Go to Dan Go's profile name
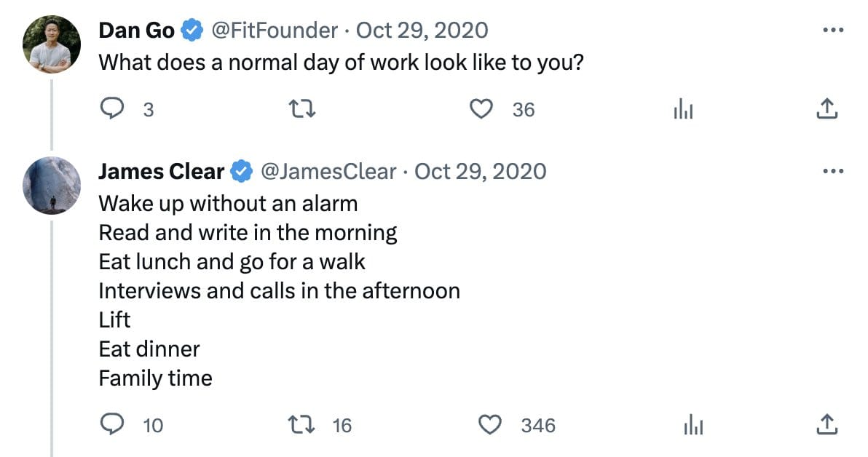 (x=136, y=31)
